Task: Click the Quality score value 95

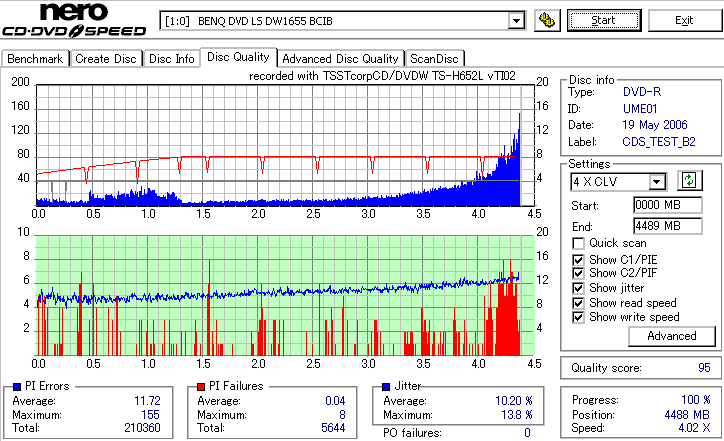Action: (704, 368)
